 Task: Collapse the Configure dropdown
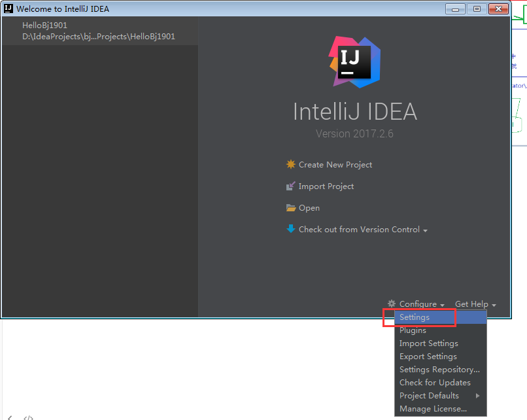click(x=422, y=304)
